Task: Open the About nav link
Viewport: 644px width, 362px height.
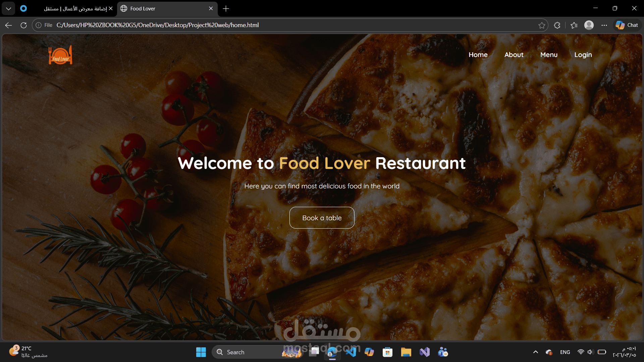Action: [514, 55]
